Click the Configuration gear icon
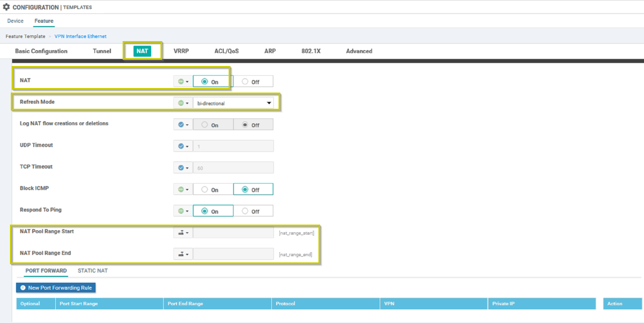 [6, 7]
